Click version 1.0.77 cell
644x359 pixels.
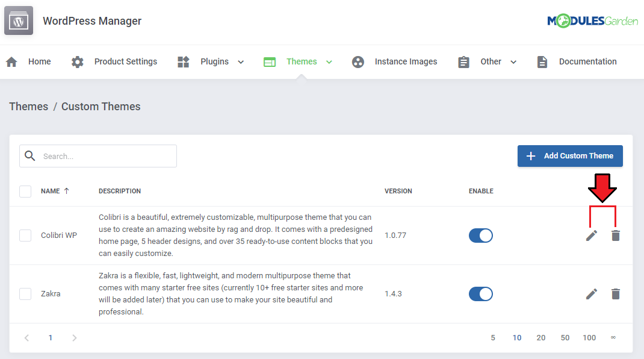coord(395,236)
